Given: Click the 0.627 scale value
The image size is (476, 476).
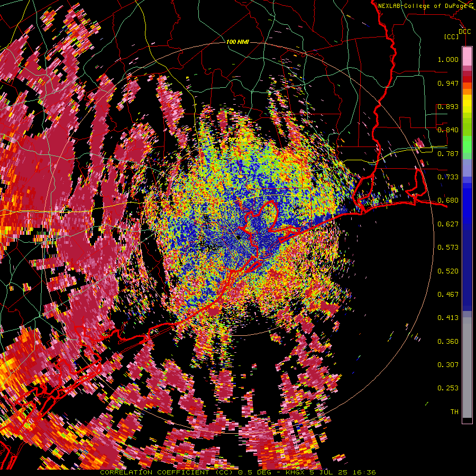Looking at the screenshot, I should (448, 224).
